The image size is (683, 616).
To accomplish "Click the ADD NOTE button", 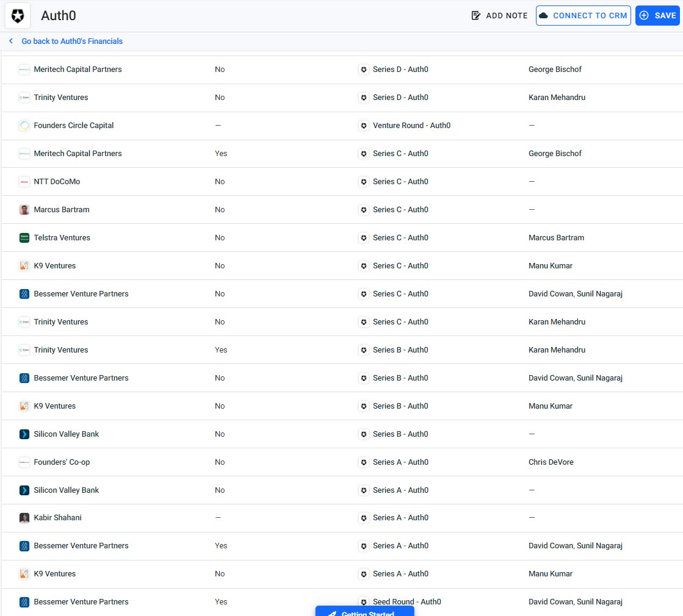I will [500, 16].
